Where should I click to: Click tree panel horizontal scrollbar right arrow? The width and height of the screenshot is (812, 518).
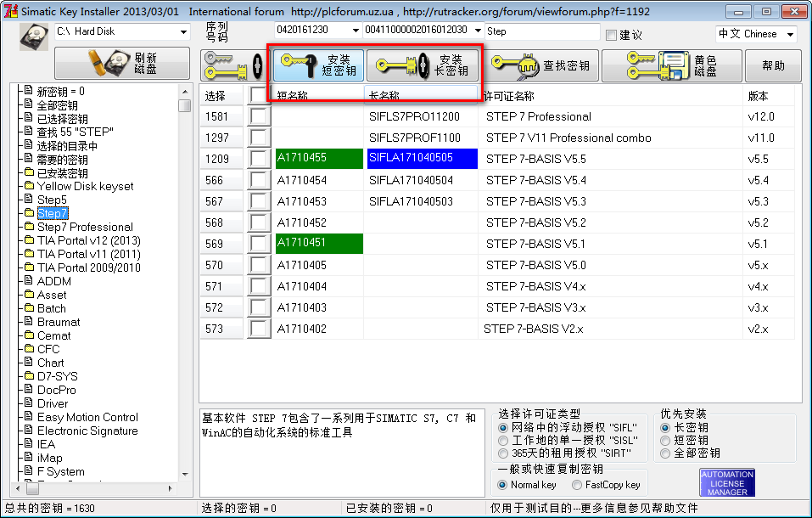coord(171,488)
